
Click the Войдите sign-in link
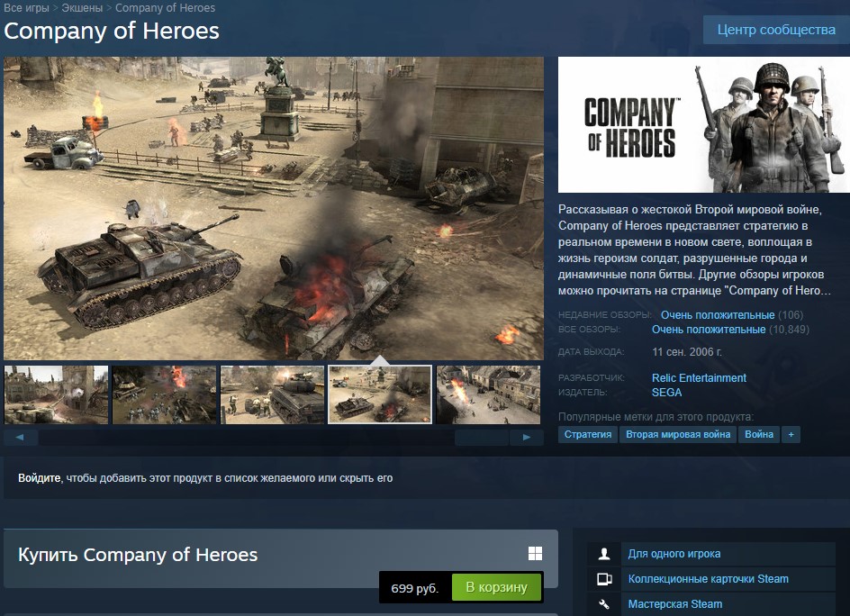click(x=39, y=478)
